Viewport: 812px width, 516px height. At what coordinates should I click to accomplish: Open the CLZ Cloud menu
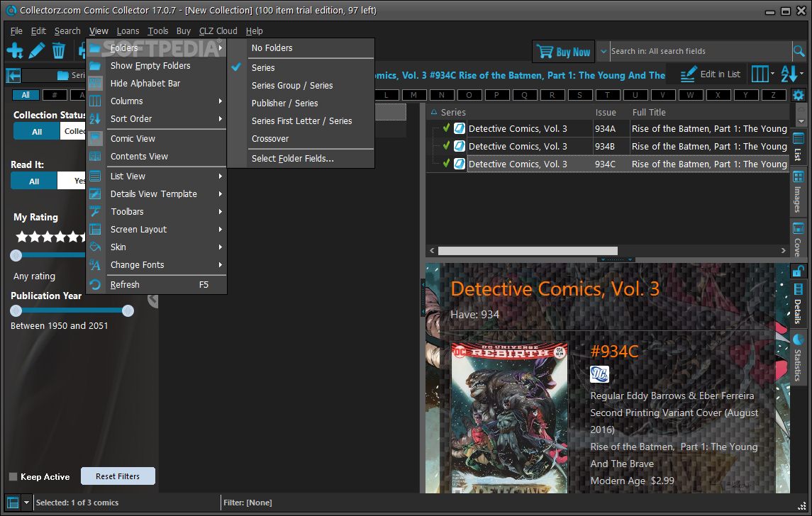tap(218, 31)
